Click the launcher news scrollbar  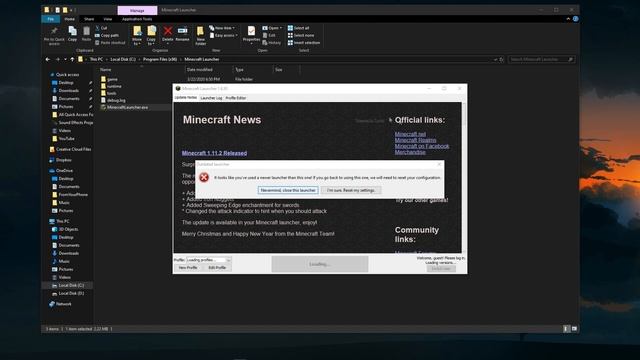click(464, 177)
